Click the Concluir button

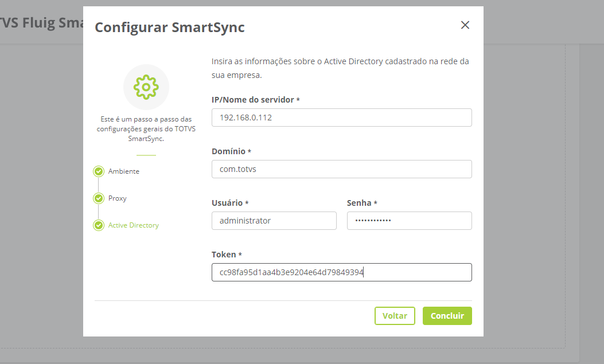447,315
